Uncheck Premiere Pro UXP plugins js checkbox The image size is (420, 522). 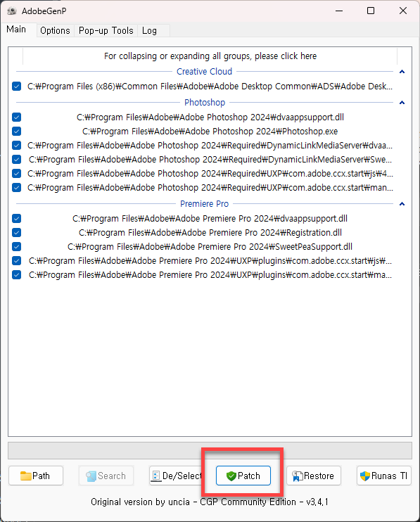pyautogui.click(x=17, y=261)
